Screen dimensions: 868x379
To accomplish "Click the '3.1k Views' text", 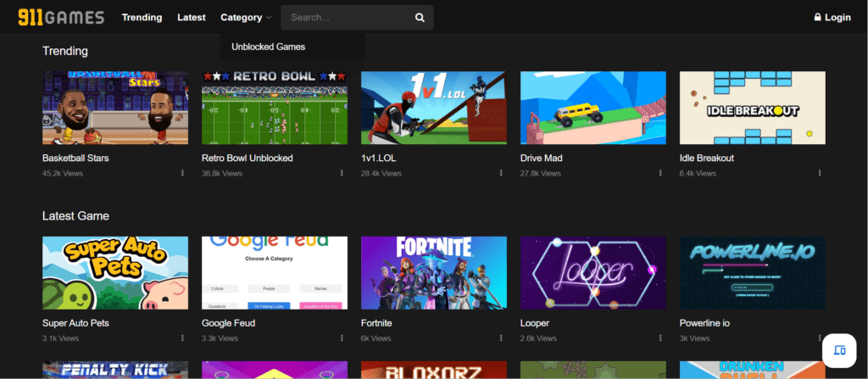I will click(x=60, y=338).
